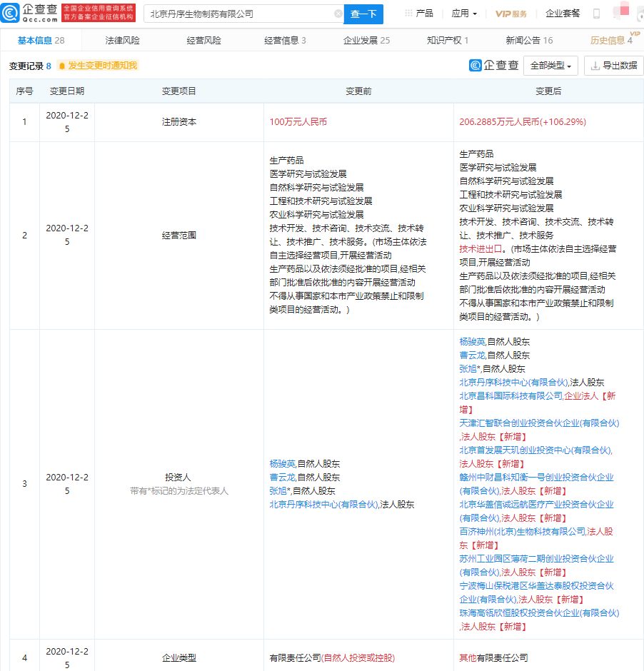Open the 历史信息 VIP tab
Screen dimensions: 644x671
pyautogui.click(x=610, y=41)
